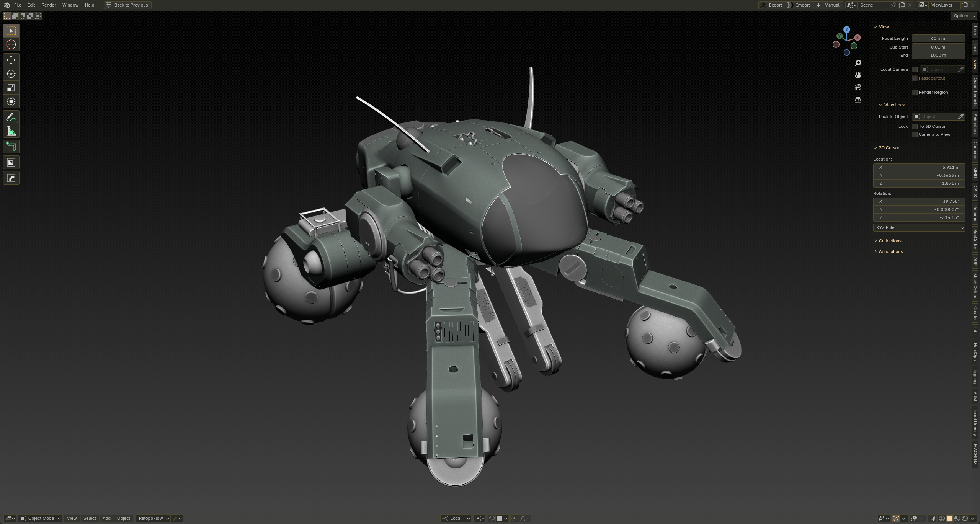980x524 pixels.
Task: Click the Back to Previous button
Action: (x=127, y=5)
